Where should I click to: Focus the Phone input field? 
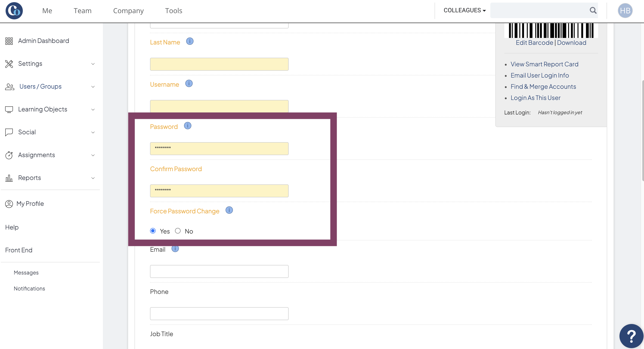pyautogui.click(x=219, y=314)
